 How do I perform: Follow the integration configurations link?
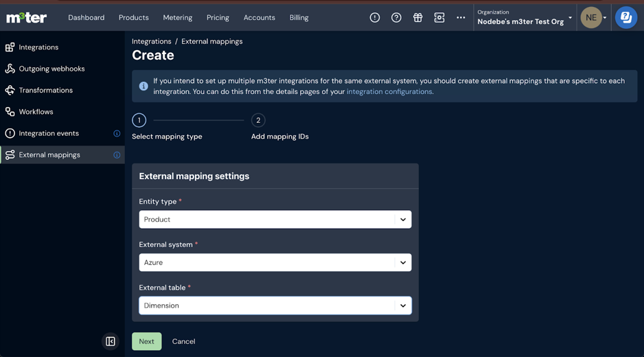click(389, 91)
